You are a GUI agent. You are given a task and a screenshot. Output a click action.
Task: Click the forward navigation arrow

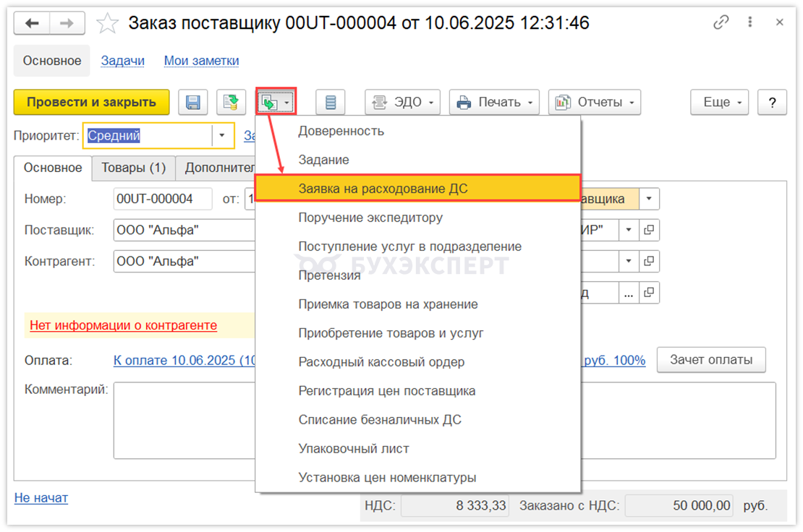pos(67,23)
